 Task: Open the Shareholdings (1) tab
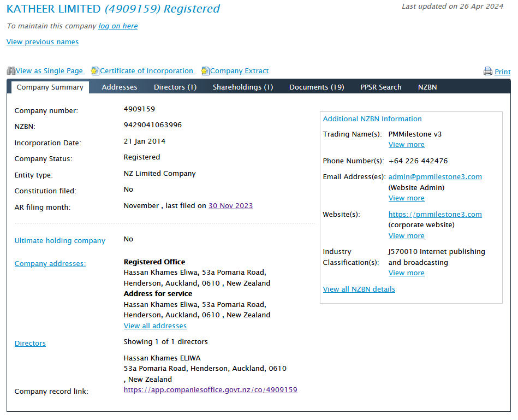tap(242, 87)
